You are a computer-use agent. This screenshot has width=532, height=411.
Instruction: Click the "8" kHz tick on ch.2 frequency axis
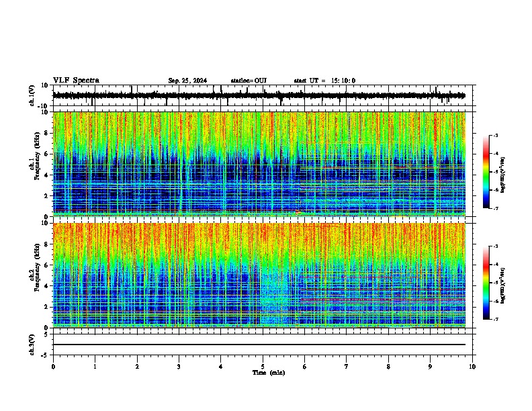[x=48, y=244]
